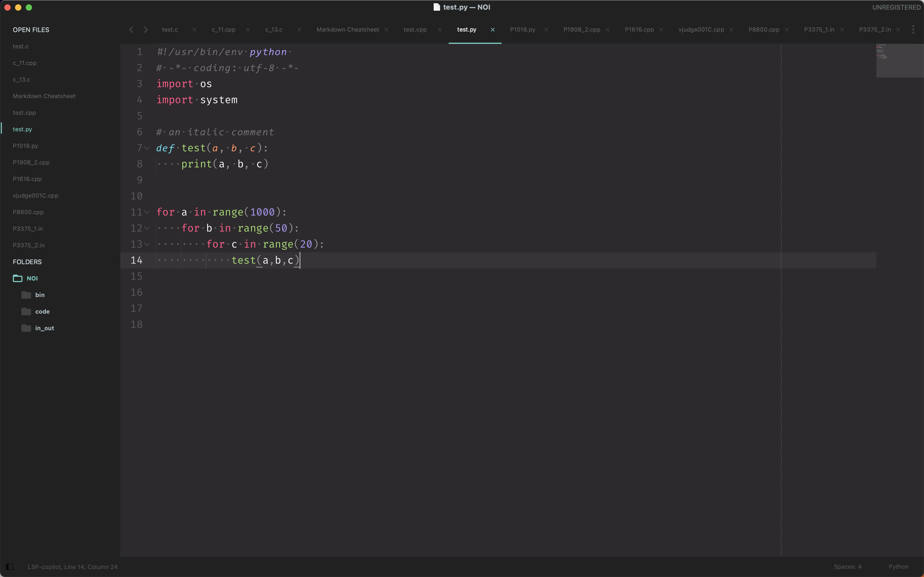Image resolution: width=924 pixels, height=577 pixels.
Task: Switch to the vjudge001C.cpp tab
Action: [x=701, y=29]
